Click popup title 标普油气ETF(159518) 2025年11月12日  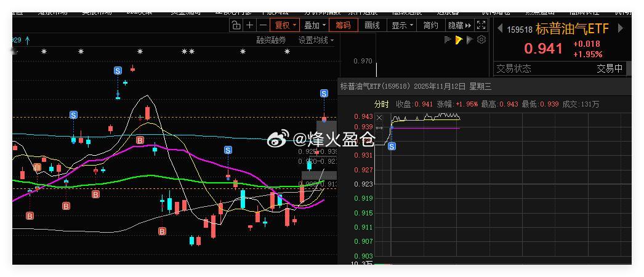click(x=403, y=87)
